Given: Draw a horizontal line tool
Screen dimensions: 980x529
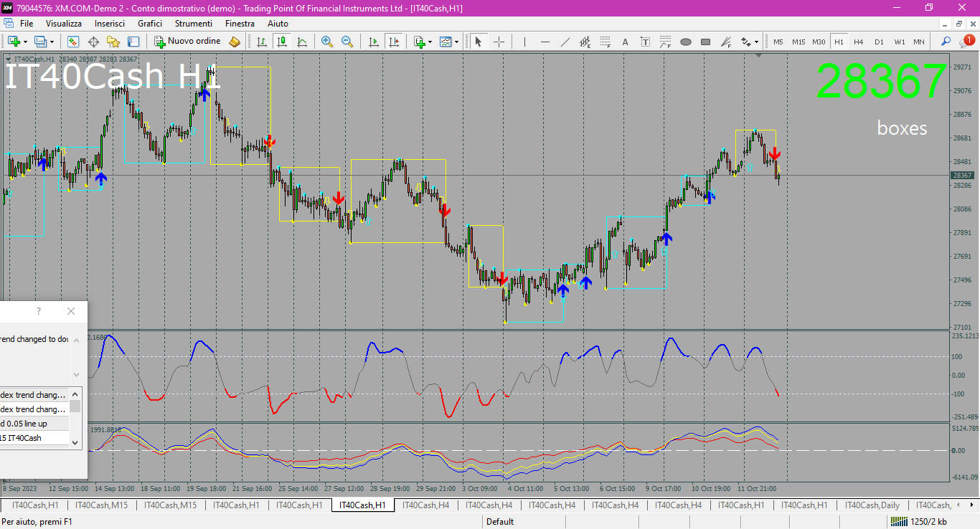Looking at the screenshot, I should pyautogui.click(x=545, y=42).
